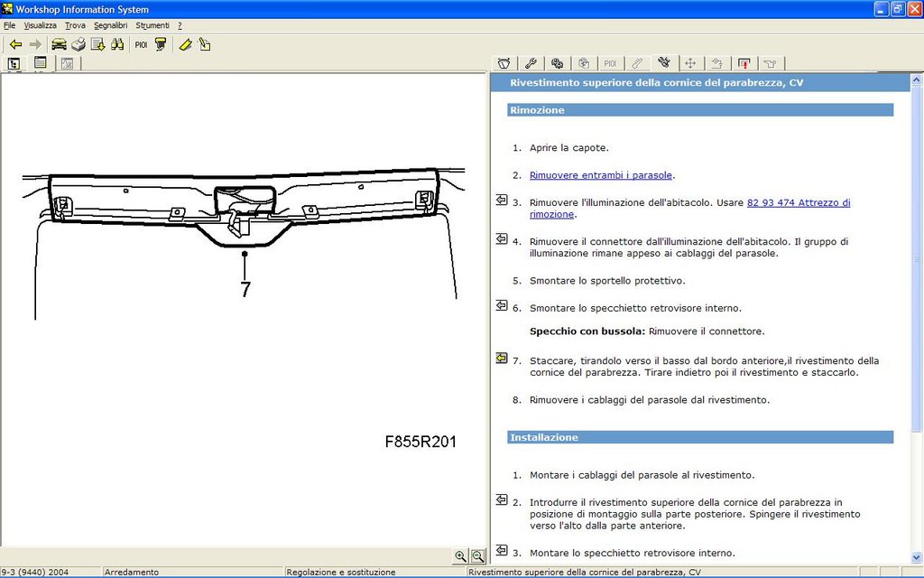Screen dimensions: 924x578
Task: Open the '82 93 474 Attrezzo di' tool link
Action: 798,203
